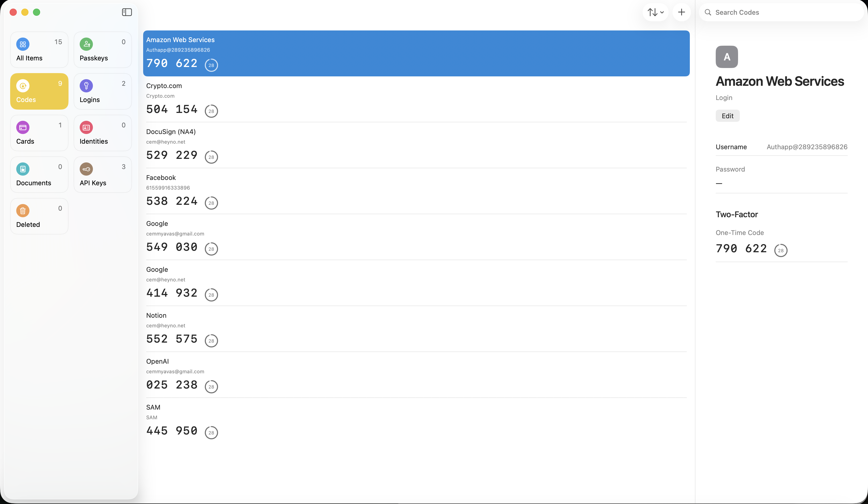Screen dimensions: 868x504
Task: Click the Facebook countdown timer circle
Action: 211,203
